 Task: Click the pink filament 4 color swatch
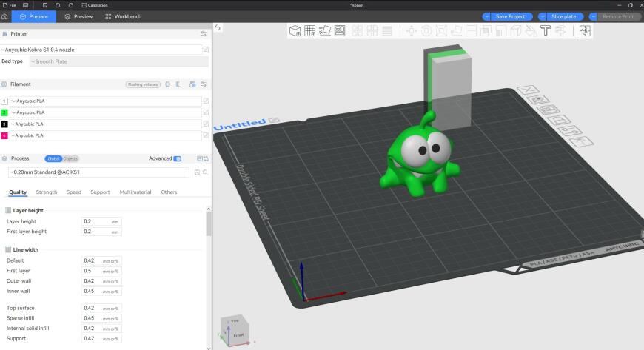[4, 135]
